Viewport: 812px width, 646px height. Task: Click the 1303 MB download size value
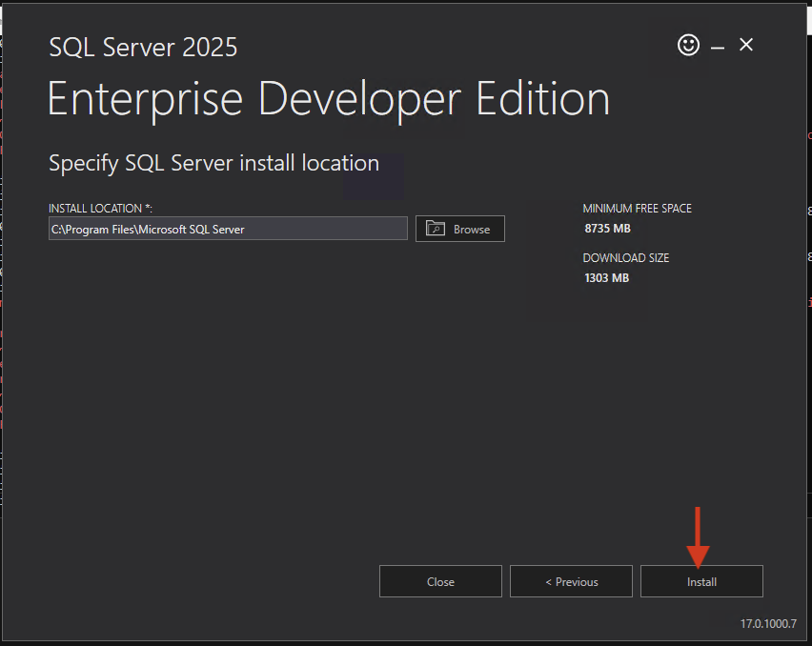click(606, 278)
